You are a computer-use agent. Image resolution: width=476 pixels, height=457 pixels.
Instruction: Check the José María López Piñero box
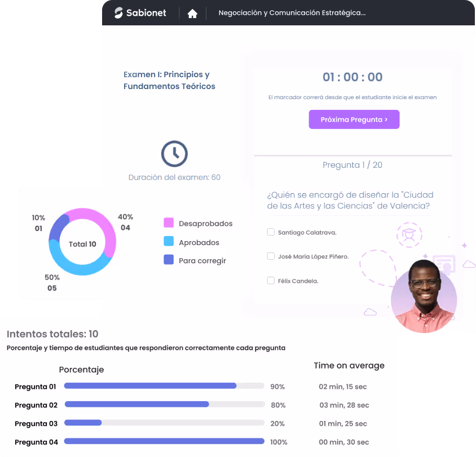click(x=271, y=256)
